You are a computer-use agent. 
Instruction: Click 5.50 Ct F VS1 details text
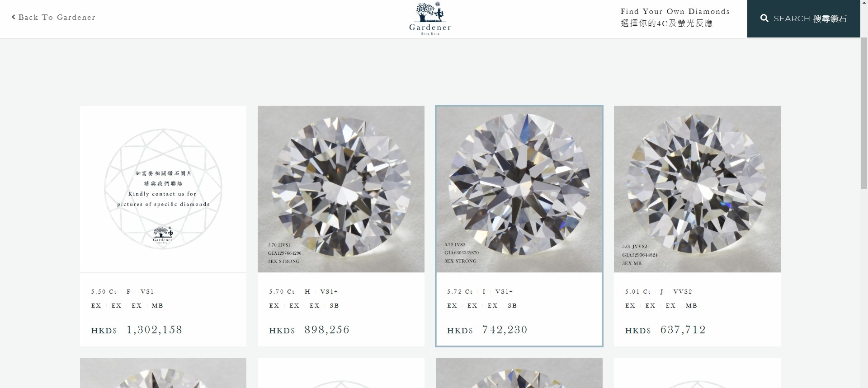pyautogui.click(x=123, y=292)
